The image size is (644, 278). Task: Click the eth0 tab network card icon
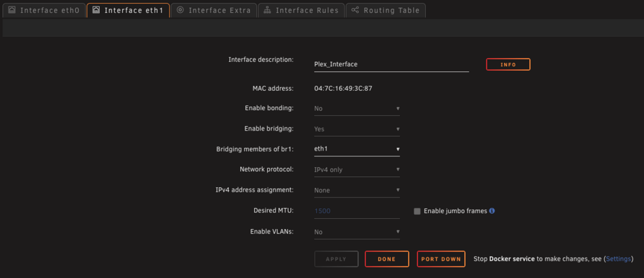click(12, 10)
